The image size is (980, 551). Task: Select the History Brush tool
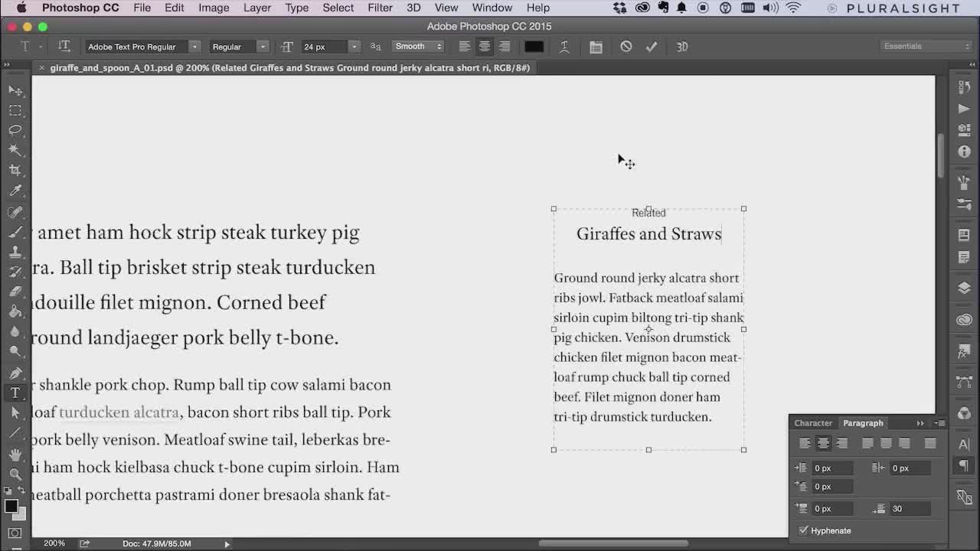[x=15, y=272]
